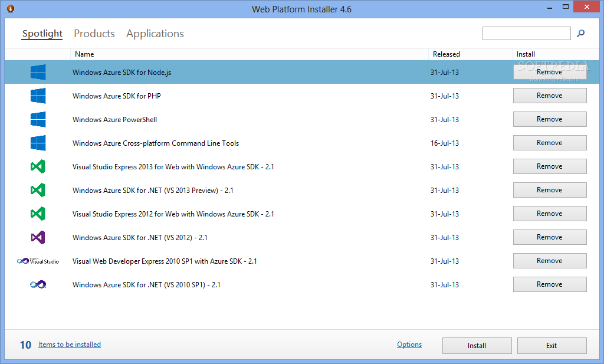
Task: Click the app icon in title bar
Action: point(11,8)
